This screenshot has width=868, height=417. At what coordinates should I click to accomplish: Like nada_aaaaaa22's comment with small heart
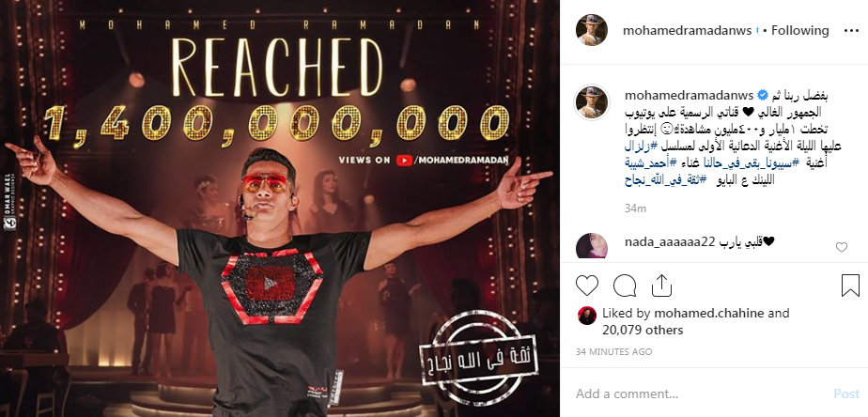[x=842, y=248]
